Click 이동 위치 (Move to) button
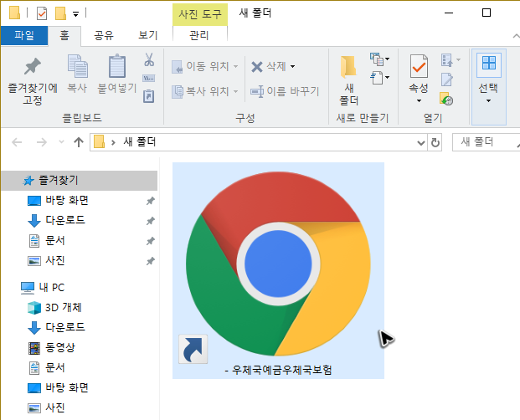Viewport: 520px width, 420px height. pyautogui.click(x=204, y=66)
